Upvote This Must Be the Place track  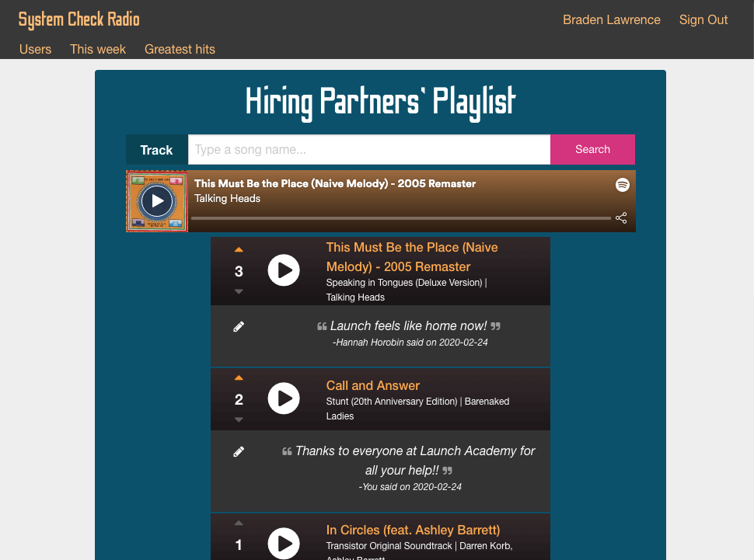(x=239, y=249)
